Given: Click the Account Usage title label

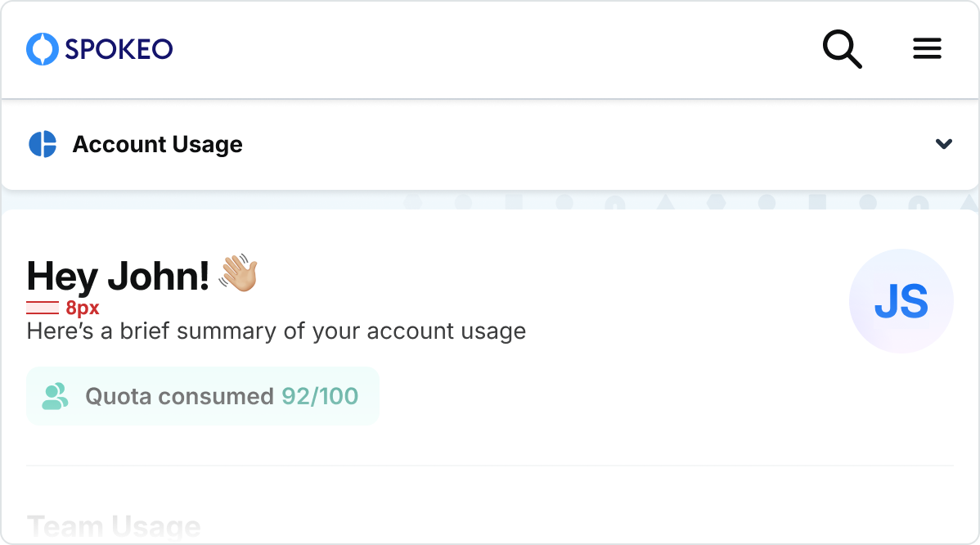Looking at the screenshot, I should click(157, 145).
